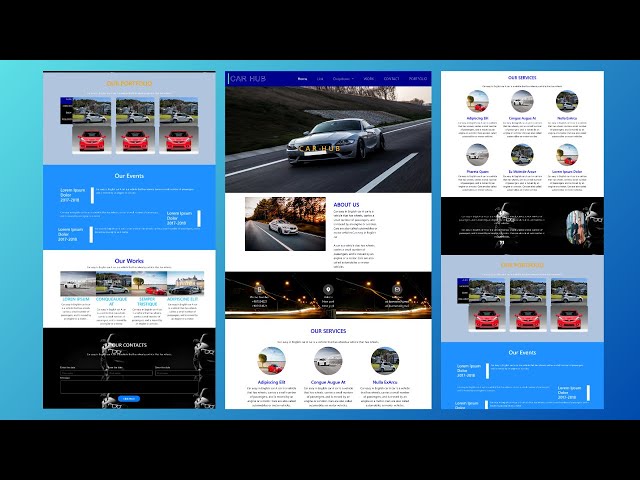Open the LOREM IPSUM work image

[78, 284]
